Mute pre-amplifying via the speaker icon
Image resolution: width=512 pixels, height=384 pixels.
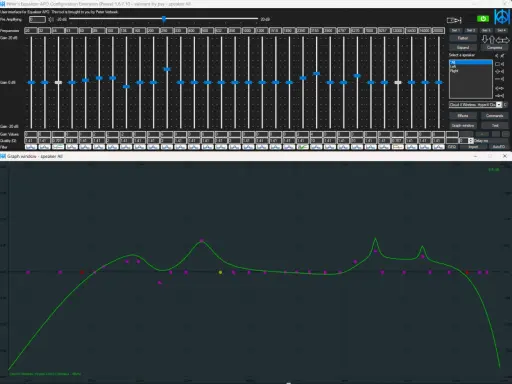(x=51, y=20)
